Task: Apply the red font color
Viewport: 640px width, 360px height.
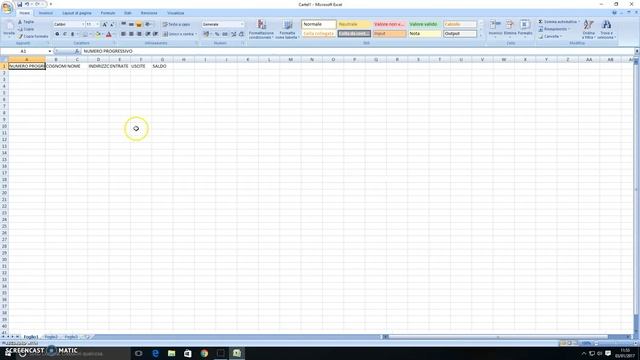Action: click(109, 35)
